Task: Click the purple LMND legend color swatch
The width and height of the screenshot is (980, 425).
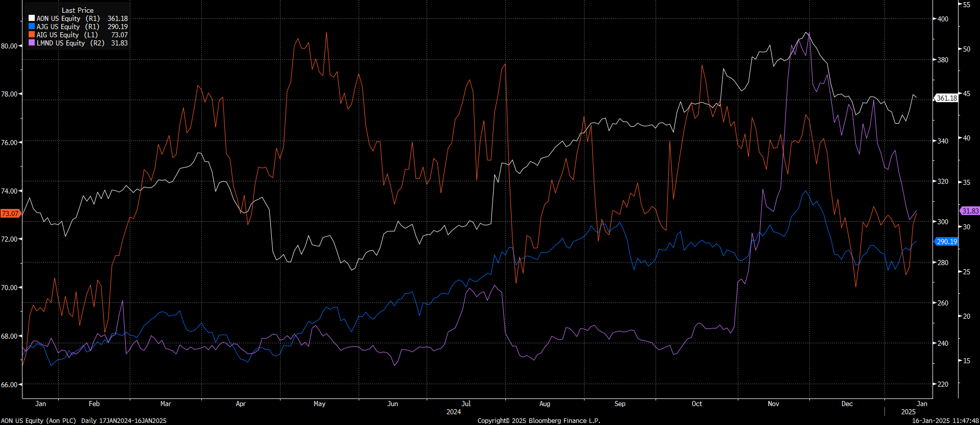Action: 32,42
